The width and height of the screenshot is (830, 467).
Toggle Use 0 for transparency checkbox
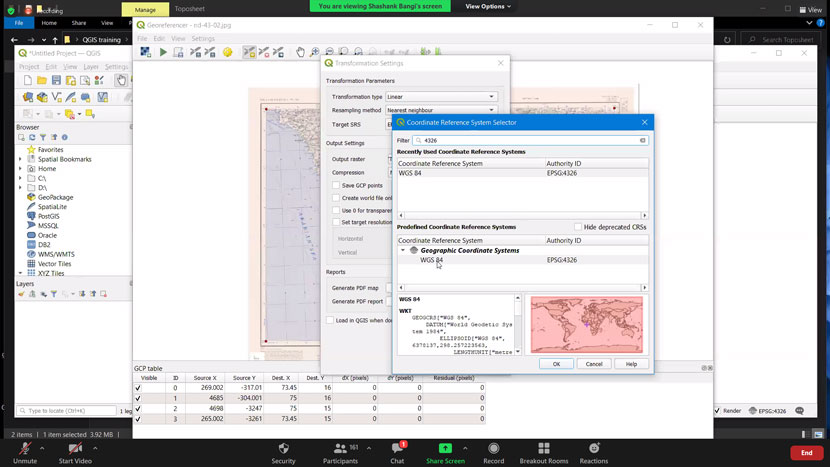[x=336, y=210]
